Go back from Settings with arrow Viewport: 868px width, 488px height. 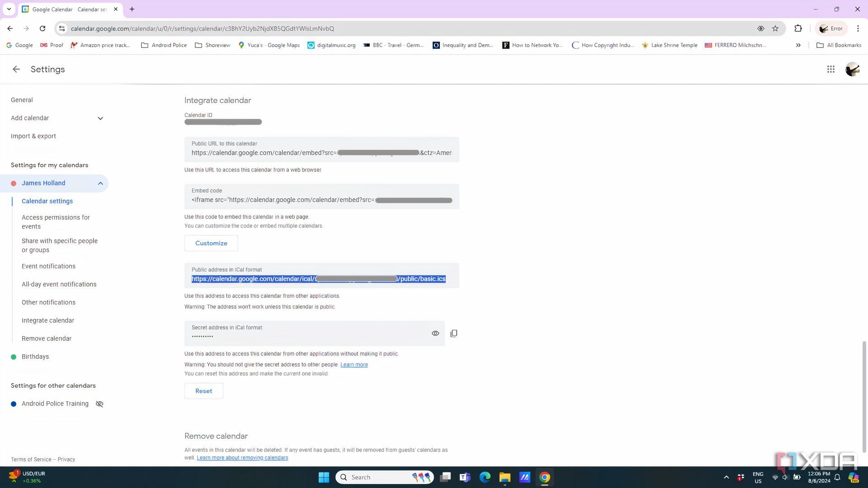16,69
